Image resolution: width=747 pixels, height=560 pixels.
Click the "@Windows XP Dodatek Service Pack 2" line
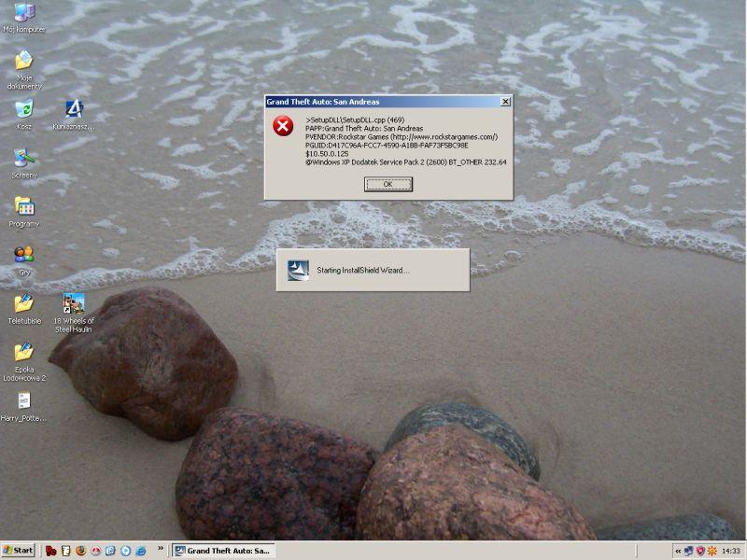tap(406, 162)
